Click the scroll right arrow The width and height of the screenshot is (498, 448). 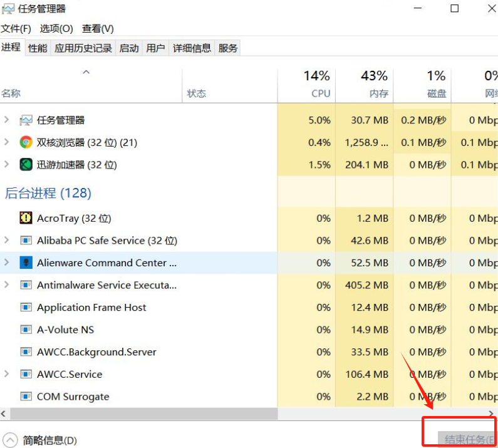(x=491, y=414)
